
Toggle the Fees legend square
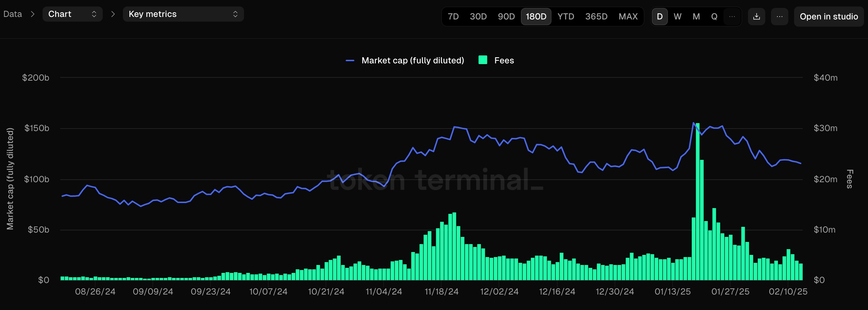click(x=483, y=60)
